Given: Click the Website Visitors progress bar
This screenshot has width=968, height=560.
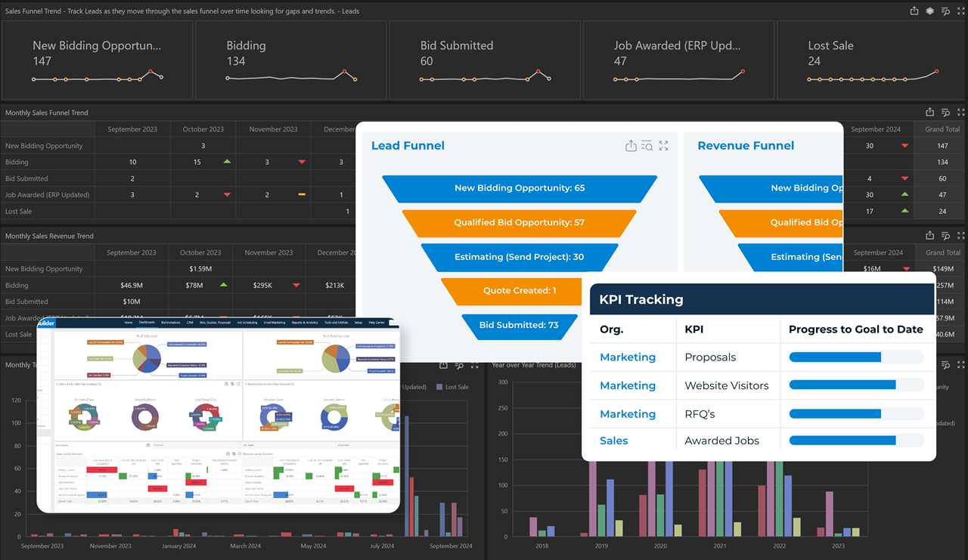Looking at the screenshot, I should click(x=856, y=385).
